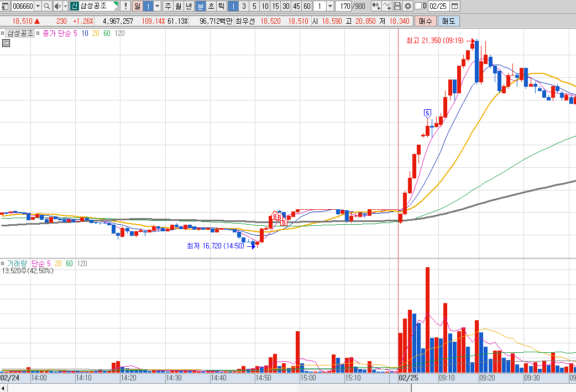Click the add line indicator icon

387,6
